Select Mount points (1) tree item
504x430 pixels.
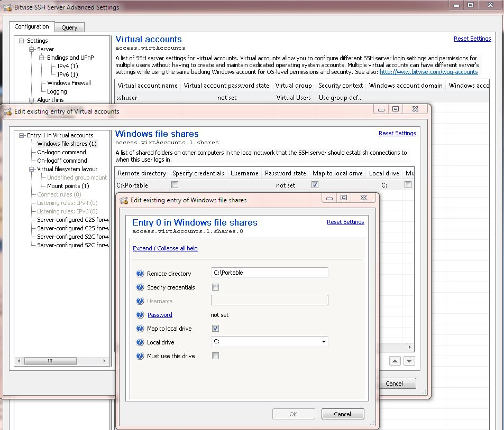click(68, 186)
